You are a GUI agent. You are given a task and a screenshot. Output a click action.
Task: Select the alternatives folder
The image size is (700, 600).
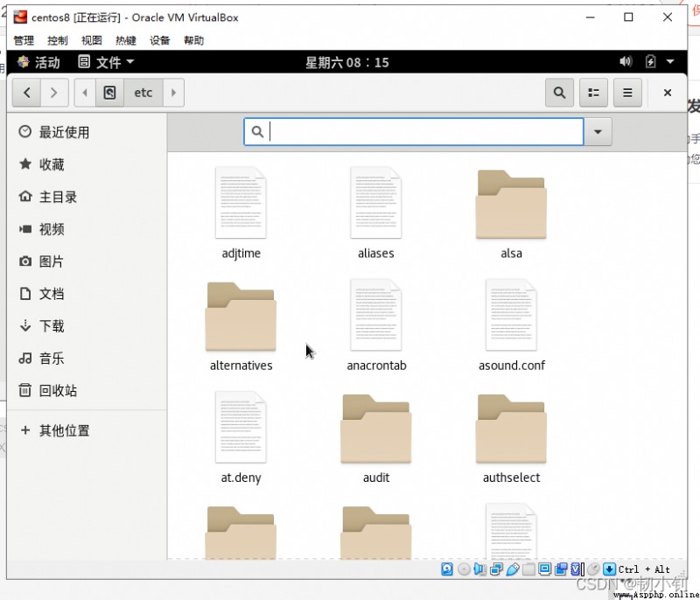(241, 326)
